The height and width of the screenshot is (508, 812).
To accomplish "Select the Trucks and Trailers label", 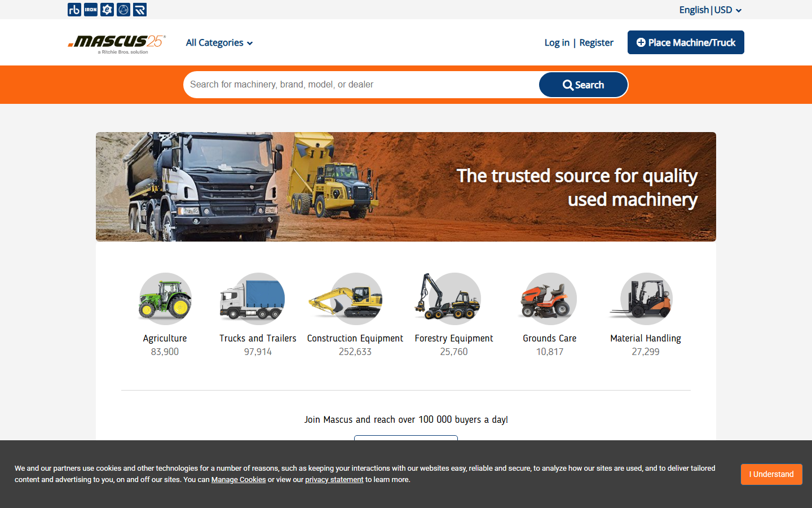I will pos(258,338).
